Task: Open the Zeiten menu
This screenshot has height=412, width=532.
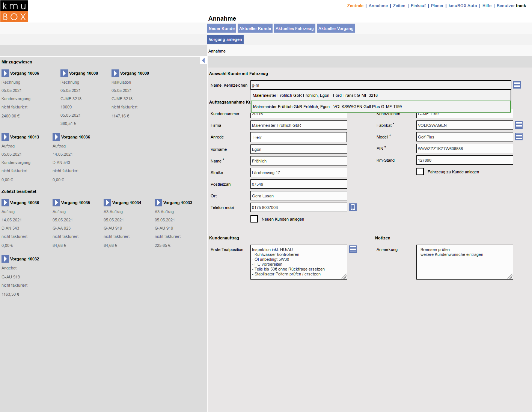Action: 399,6
